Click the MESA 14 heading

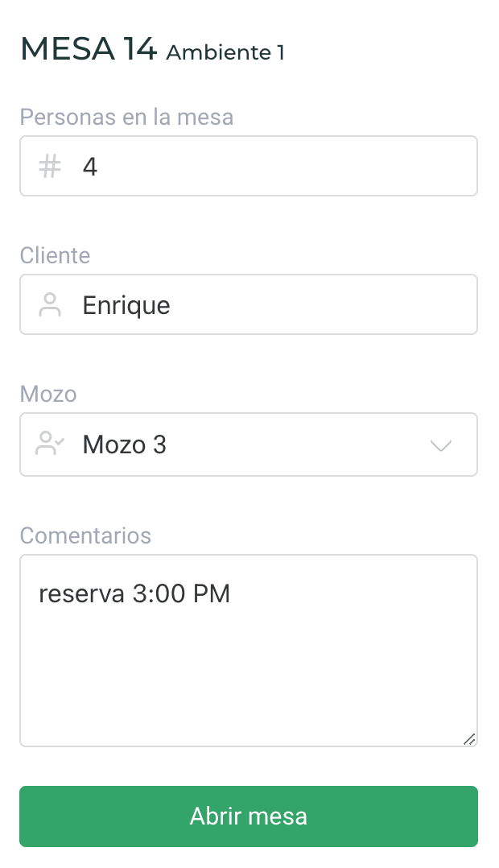click(x=89, y=50)
